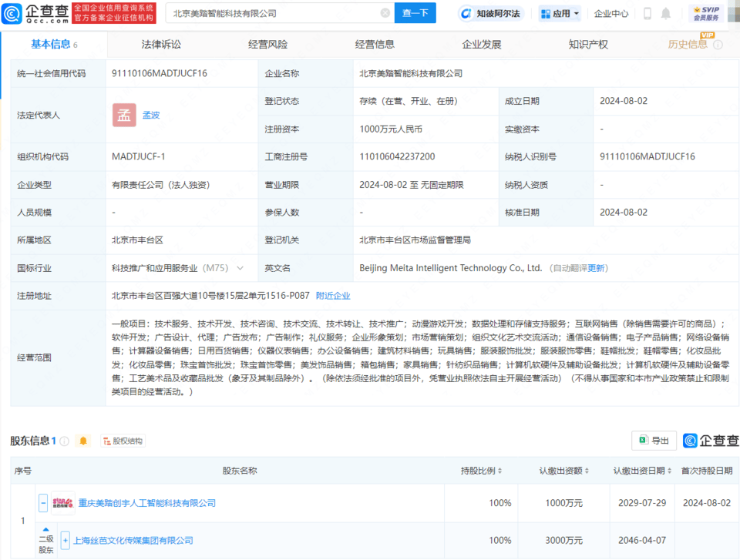Click the 查一下 search button
The height and width of the screenshot is (560, 740).
click(415, 13)
